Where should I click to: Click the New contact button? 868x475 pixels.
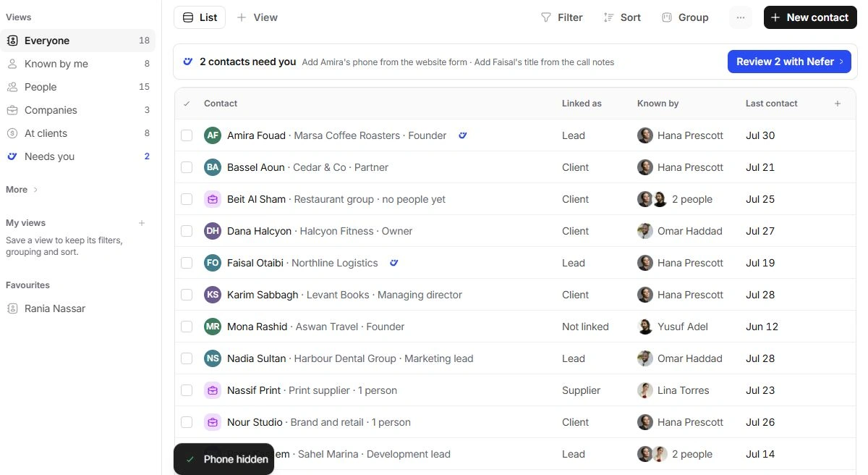pos(810,17)
